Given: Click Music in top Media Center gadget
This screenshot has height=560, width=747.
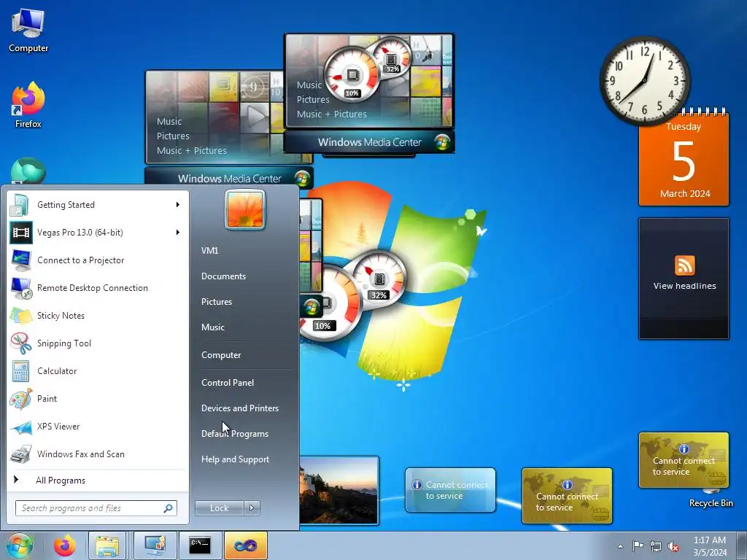Looking at the screenshot, I should pos(309,85).
